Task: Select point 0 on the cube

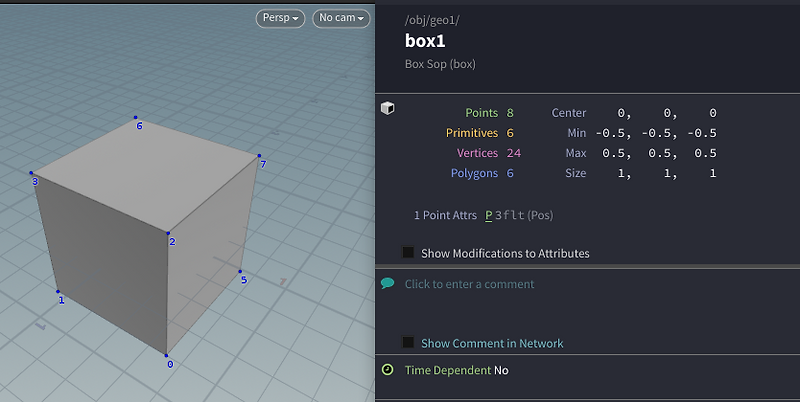Action: 166,355
